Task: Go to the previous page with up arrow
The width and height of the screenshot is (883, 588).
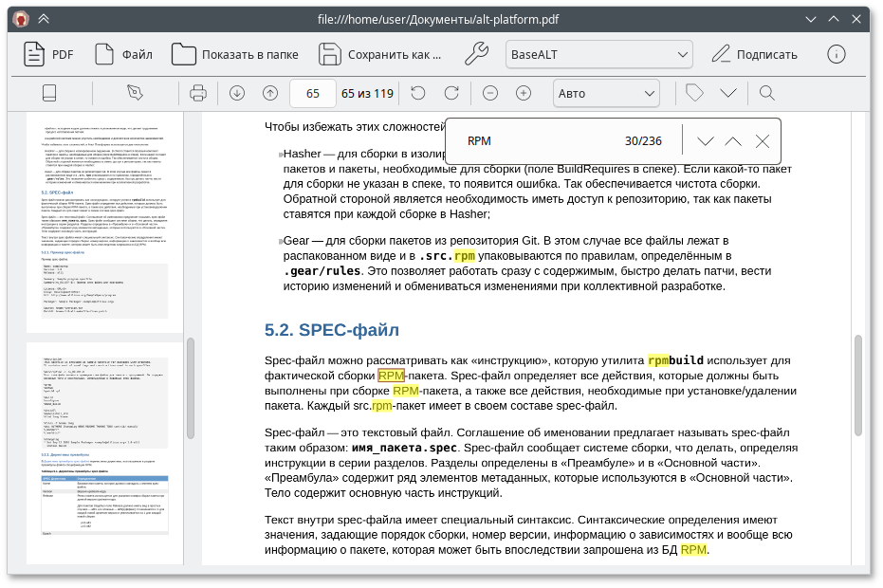Action: [x=270, y=93]
